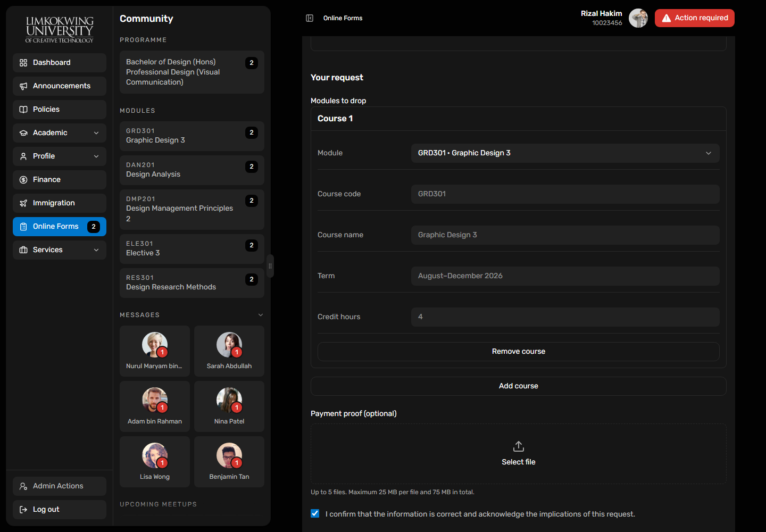Click the Announcements megaphone icon
The height and width of the screenshot is (532, 766).
(23, 86)
